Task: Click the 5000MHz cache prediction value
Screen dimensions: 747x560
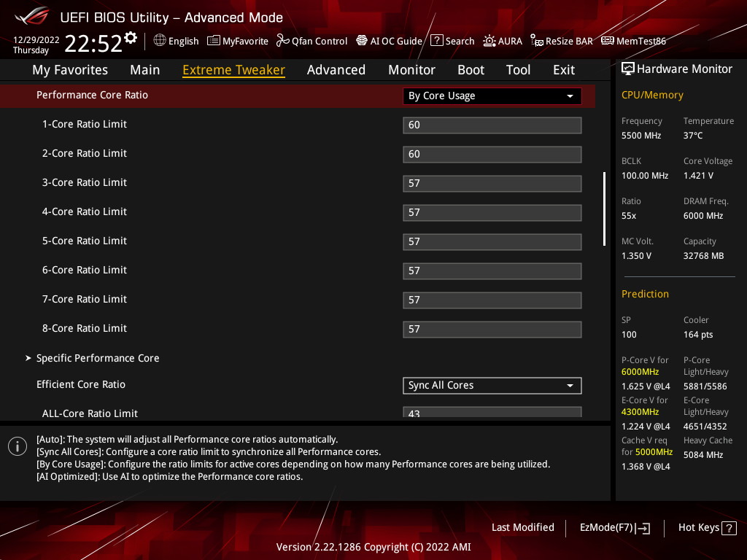Action: pyautogui.click(x=654, y=451)
